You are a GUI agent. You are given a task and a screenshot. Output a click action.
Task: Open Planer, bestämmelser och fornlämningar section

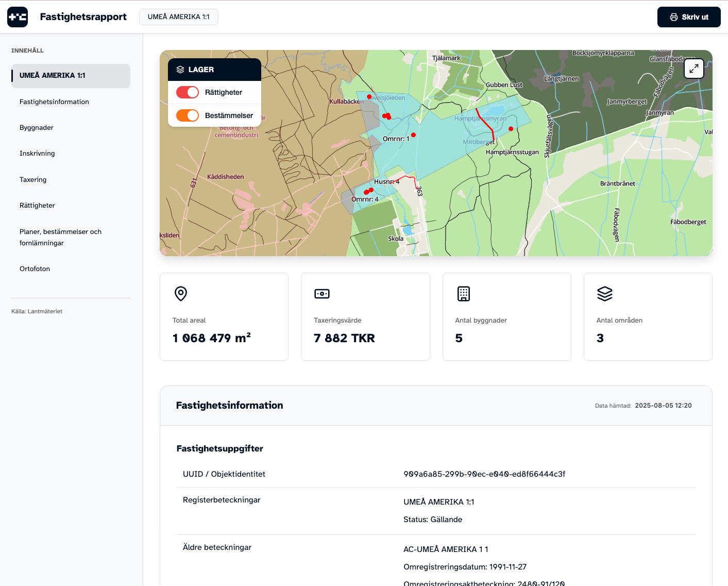60,237
